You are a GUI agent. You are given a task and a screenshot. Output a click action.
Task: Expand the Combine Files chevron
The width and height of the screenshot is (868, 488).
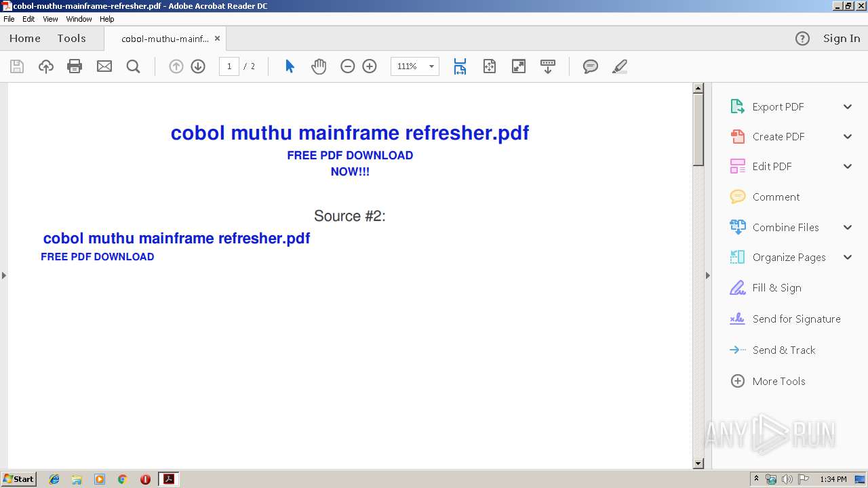[848, 227]
